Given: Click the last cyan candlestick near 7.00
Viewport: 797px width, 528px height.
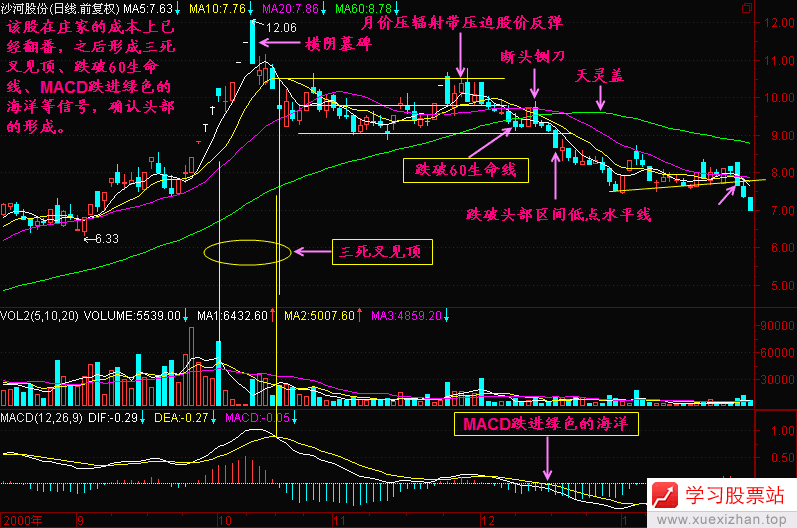Looking at the screenshot, I should coord(751,204).
